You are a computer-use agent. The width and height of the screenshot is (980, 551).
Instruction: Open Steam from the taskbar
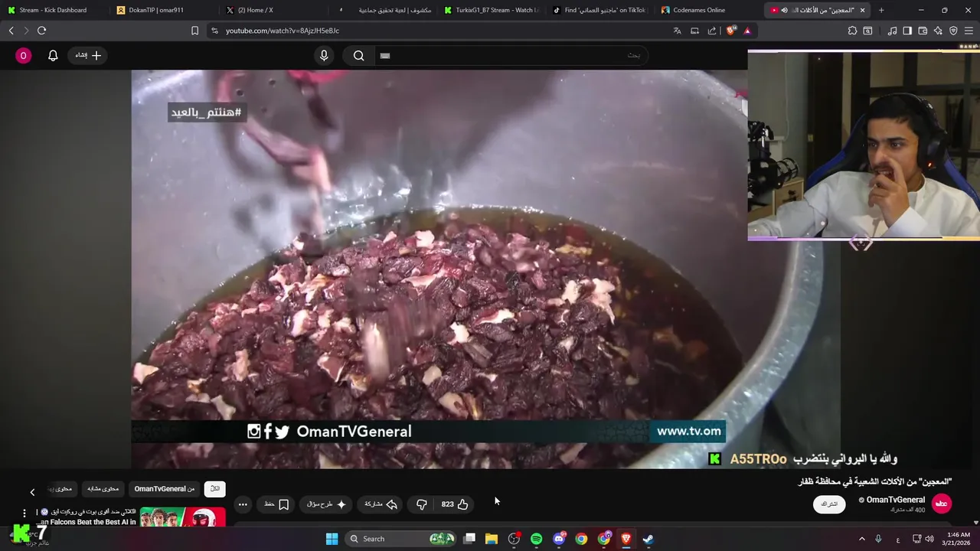click(x=648, y=539)
